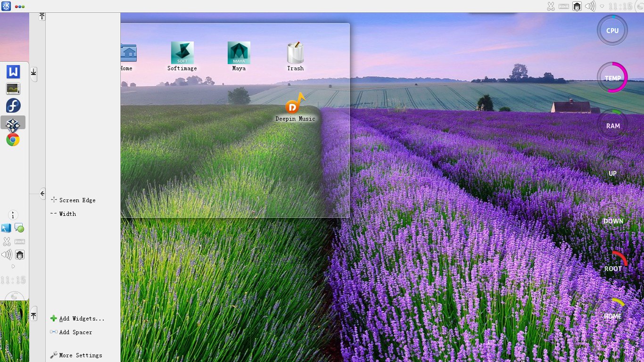The image size is (644, 362).
Task: Click the 11:15 clock in left panel
Action: 13,280
